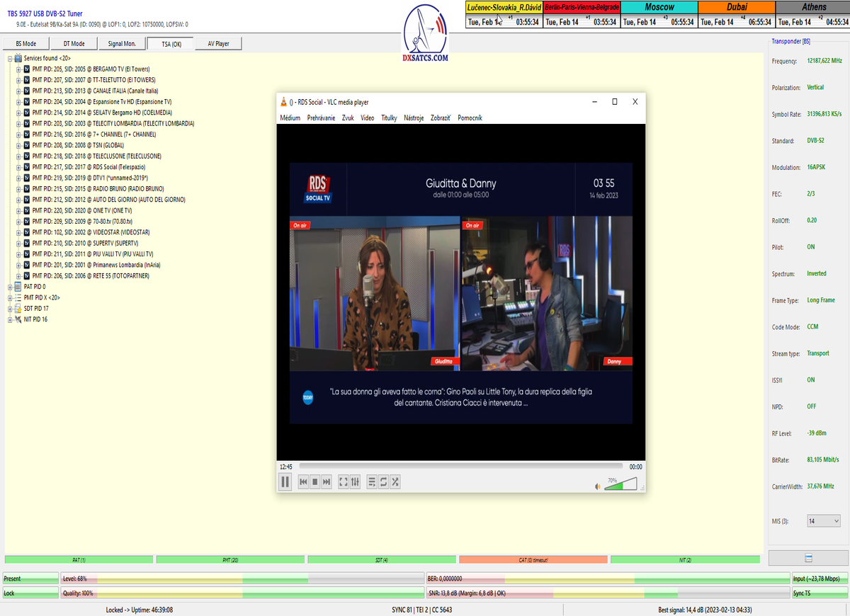This screenshot has width=850, height=616.
Task: Expand the SDT PID 17 node
Action: [10, 309]
